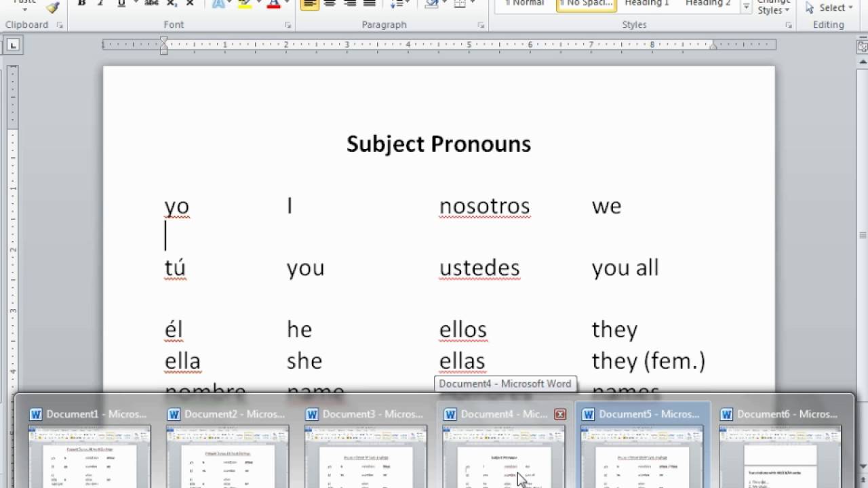Click the word 'tú'
Image resolution: width=868 pixels, height=488 pixels.
175,268
